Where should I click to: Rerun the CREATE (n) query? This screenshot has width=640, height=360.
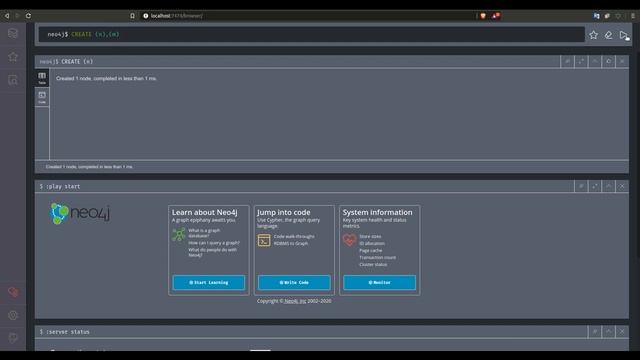[x=609, y=61]
